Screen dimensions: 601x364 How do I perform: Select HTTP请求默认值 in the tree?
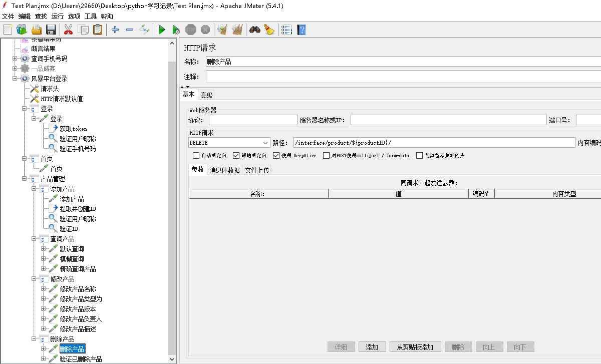point(62,99)
